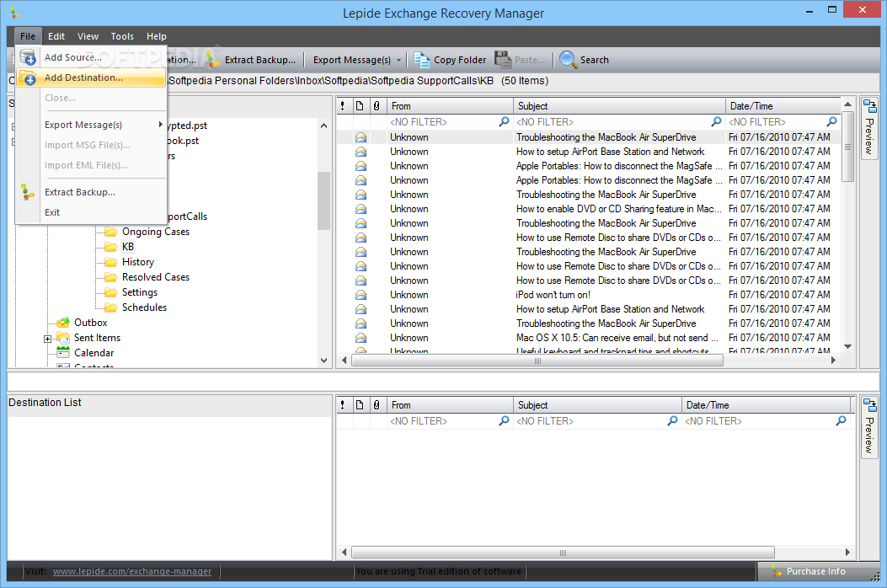Click destination Subject filter search icon
887x588 pixels.
672,421
